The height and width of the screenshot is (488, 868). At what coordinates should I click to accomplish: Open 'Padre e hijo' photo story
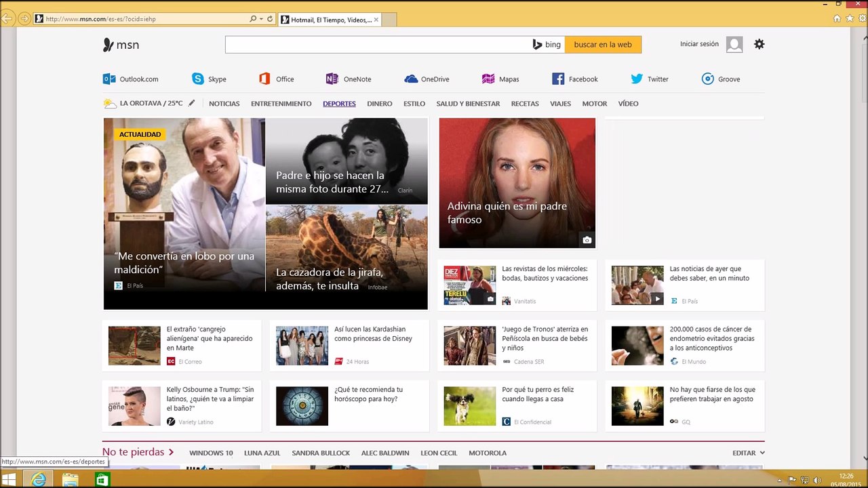[x=347, y=161]
